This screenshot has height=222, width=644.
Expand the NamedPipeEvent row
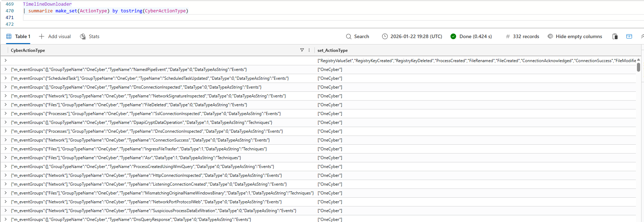6,70
